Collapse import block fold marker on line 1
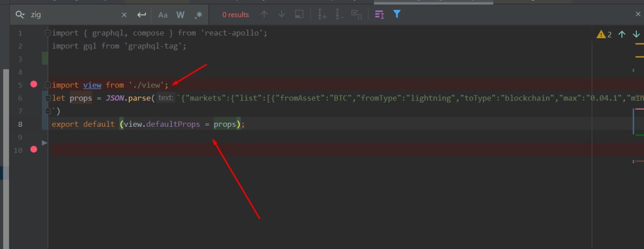 pos(47,33)
